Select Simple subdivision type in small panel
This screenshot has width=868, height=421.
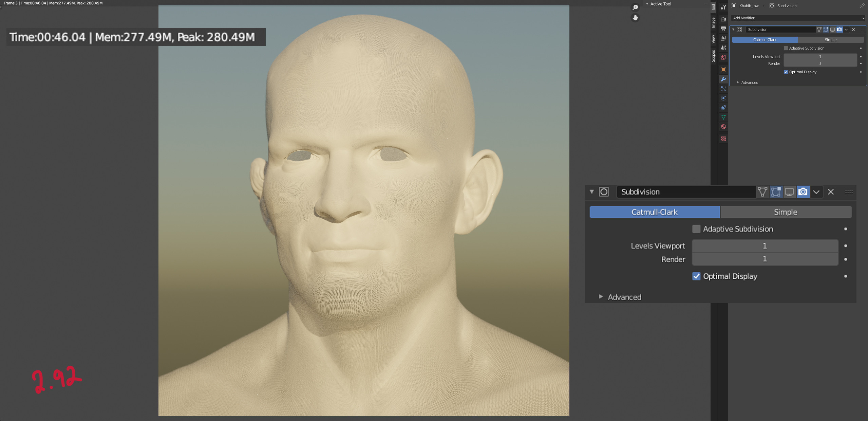[x=830, y=40]
